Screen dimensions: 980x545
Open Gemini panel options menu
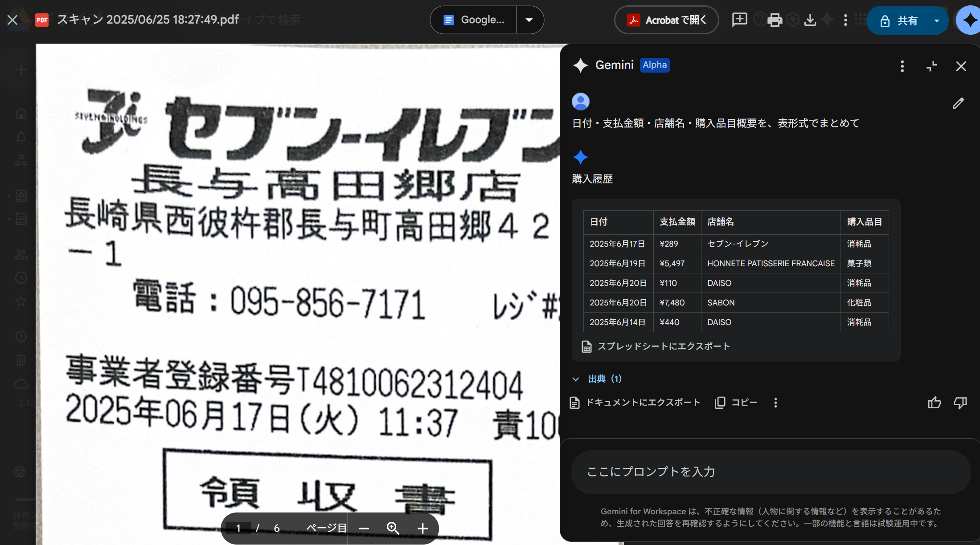pos(902,66)
